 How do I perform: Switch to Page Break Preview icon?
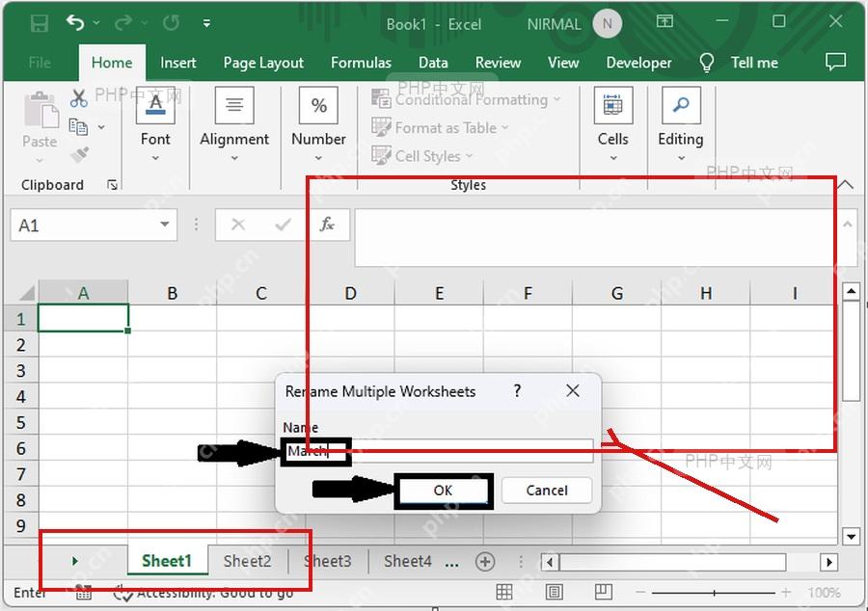tap(604, 592)
